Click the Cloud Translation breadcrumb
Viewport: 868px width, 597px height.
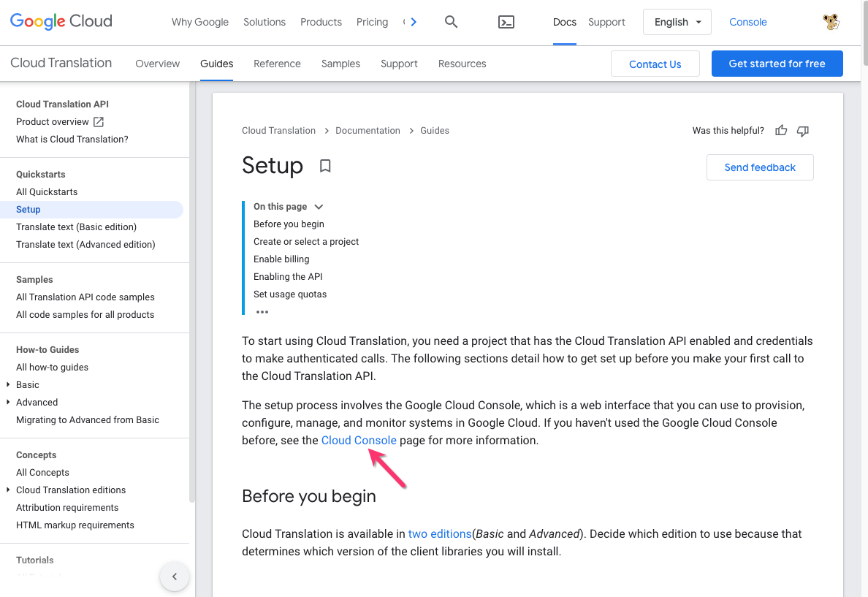click(278, 131)
